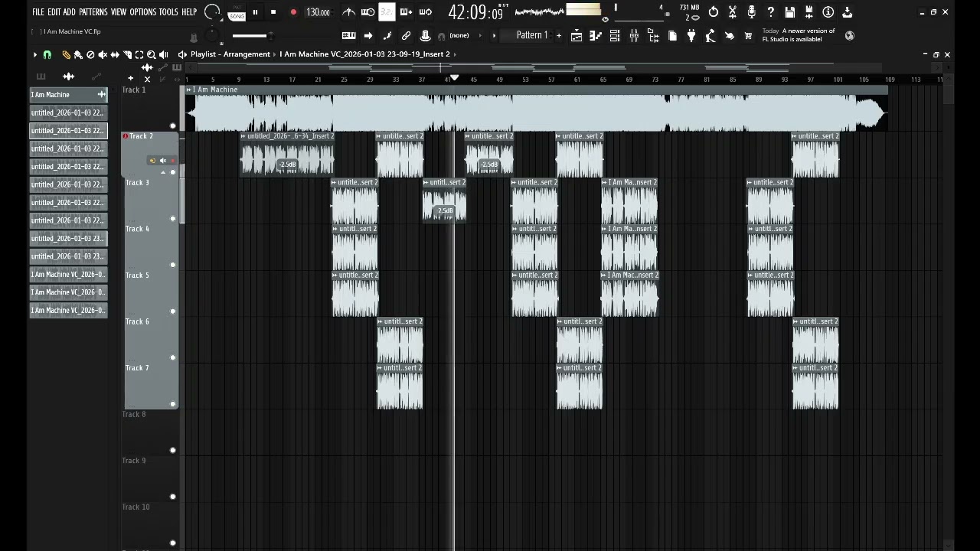
Task: Open project picker copy icon
Action: point(672,35)
